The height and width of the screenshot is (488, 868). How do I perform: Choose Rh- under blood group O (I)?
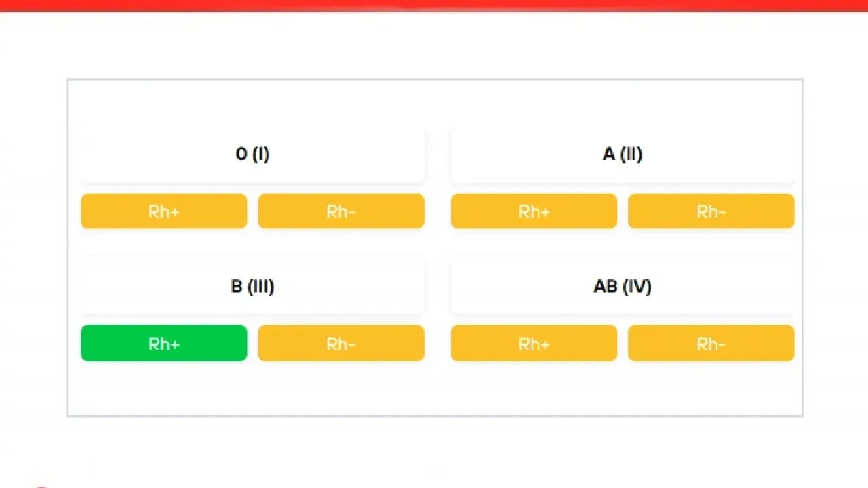(x=341, y=211)
